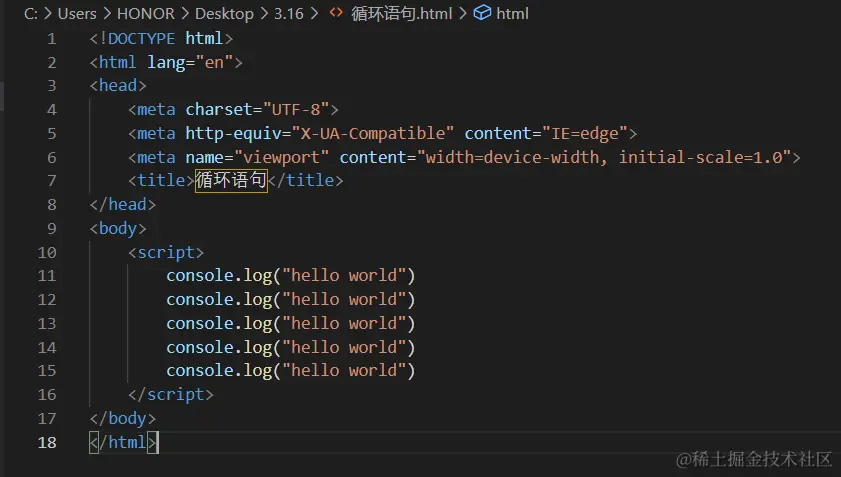Click line number 1 in gutter

click(x=51, y=39)
